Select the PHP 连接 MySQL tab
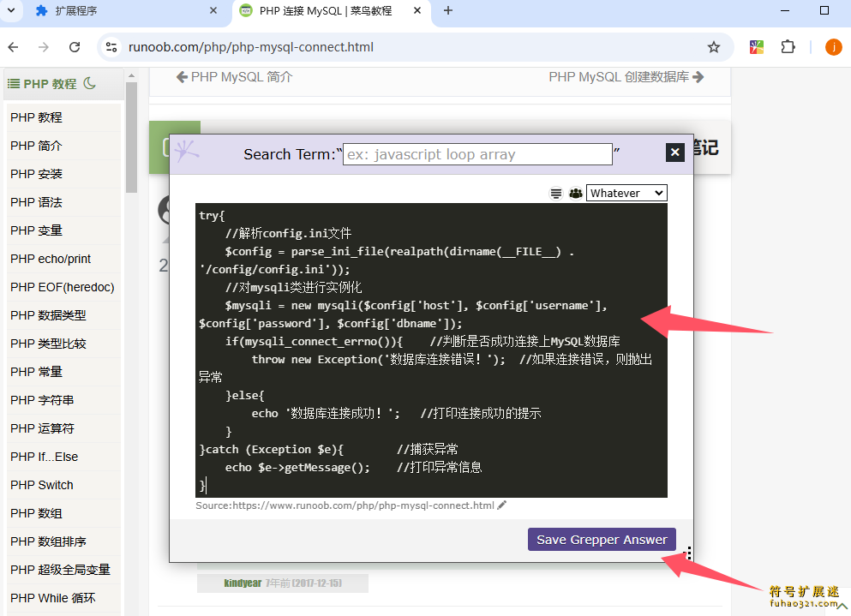Screen dimensions: 851x616 (331, 11)
